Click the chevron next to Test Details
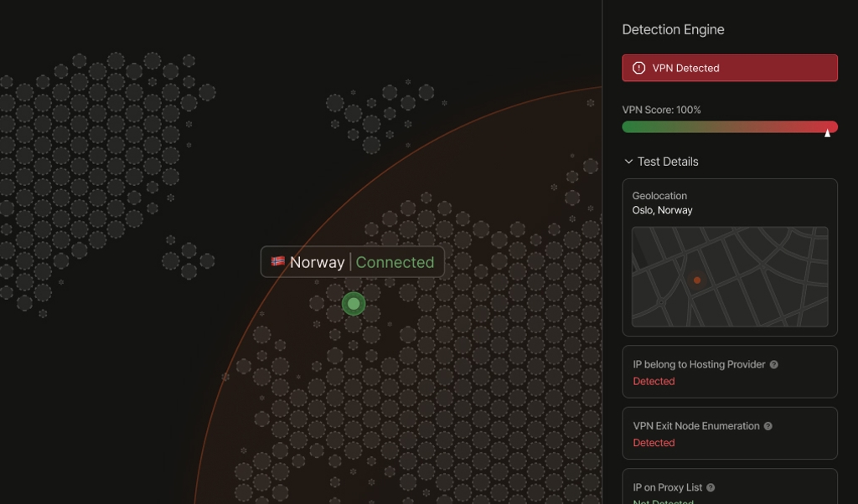 [x=628, y=161]
